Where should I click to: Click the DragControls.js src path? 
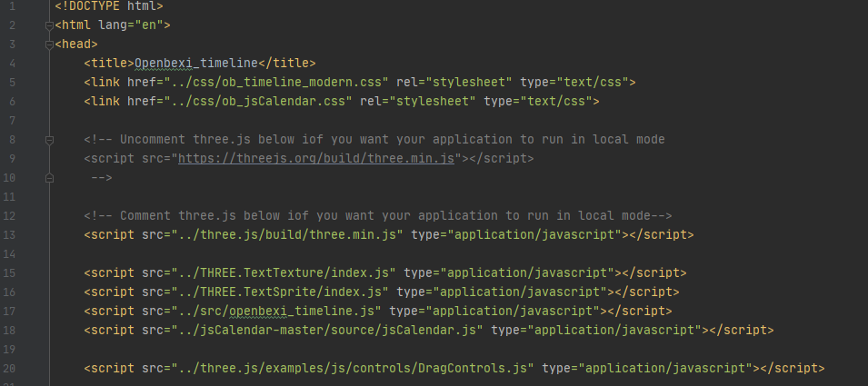tap(353, 369)
